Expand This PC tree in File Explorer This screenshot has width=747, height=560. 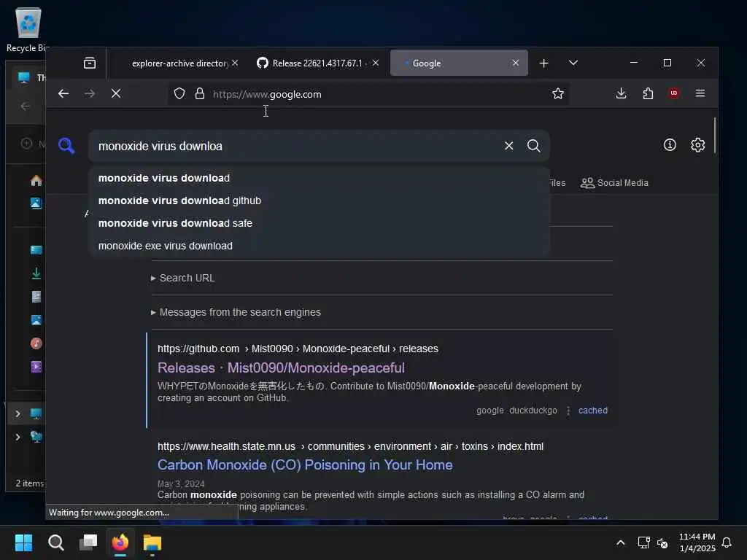[x=18, y=414]
